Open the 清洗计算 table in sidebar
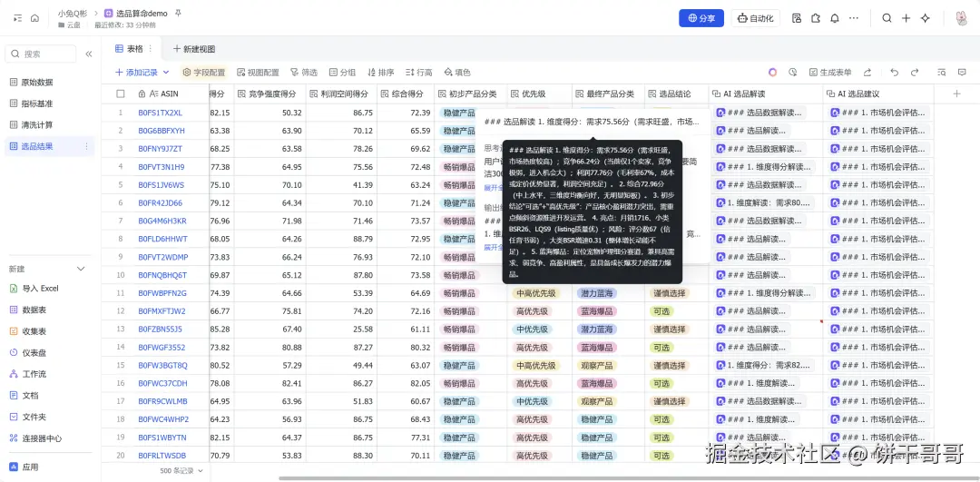The height and width of the screenshot is (482, 980). click(37, 124)
